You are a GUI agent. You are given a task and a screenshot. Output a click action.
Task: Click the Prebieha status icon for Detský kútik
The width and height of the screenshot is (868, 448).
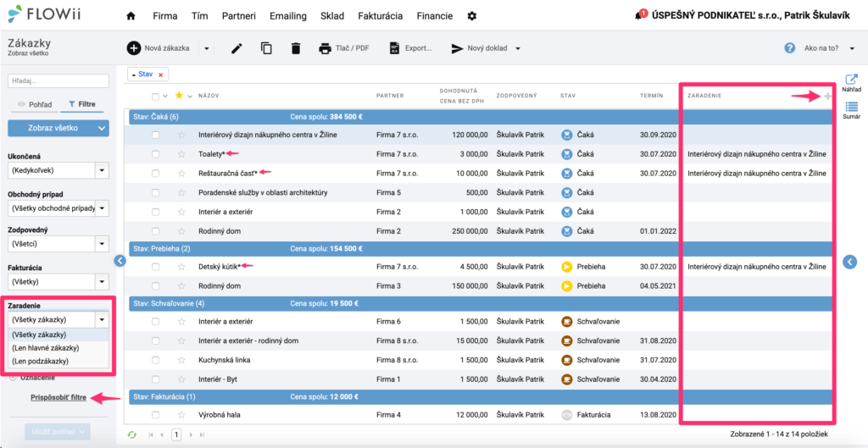click(566, 267)
